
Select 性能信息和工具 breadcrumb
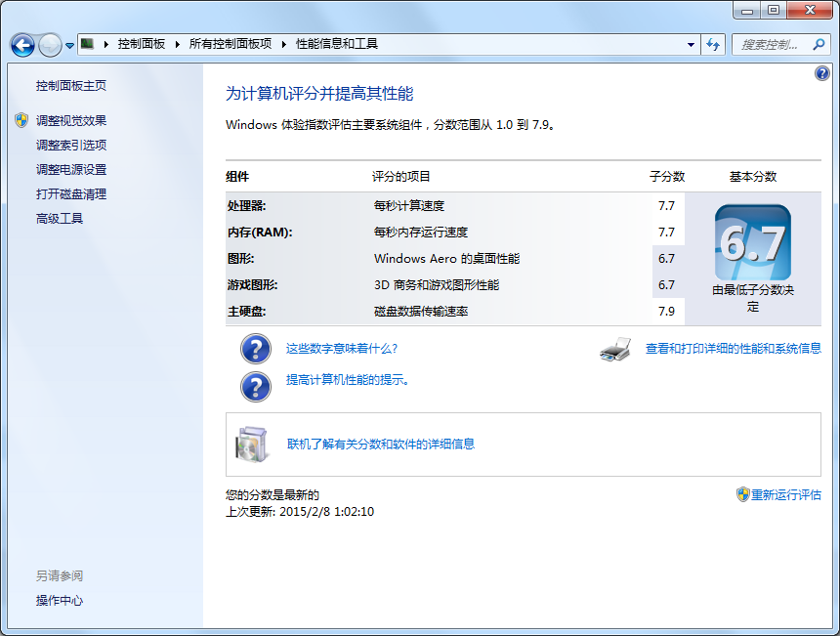click(337, 44)
